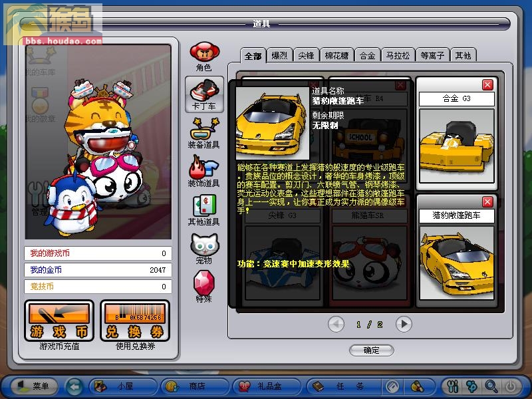This screenshot has width=532, height=399.
Task: Confirm with the 确定 button
Action: (x=371, y=350)
